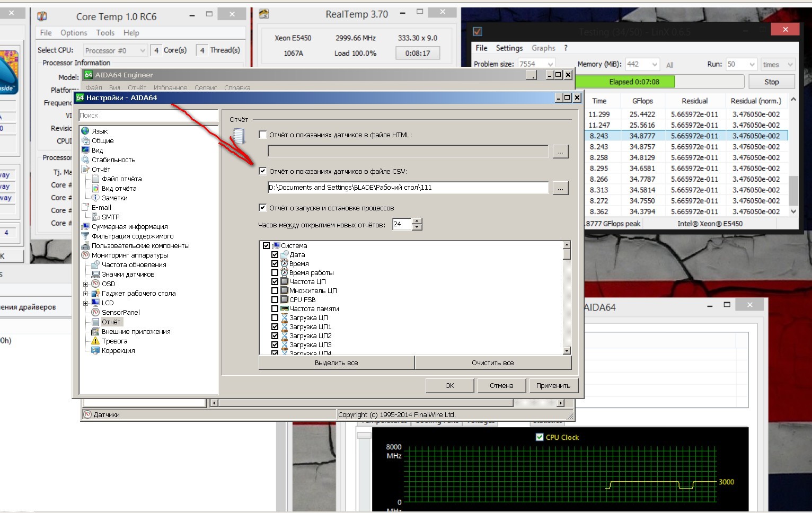Check the Время работы checkbox
The image size is (812, 513).
pyautogui.click(x=275, y=272)
